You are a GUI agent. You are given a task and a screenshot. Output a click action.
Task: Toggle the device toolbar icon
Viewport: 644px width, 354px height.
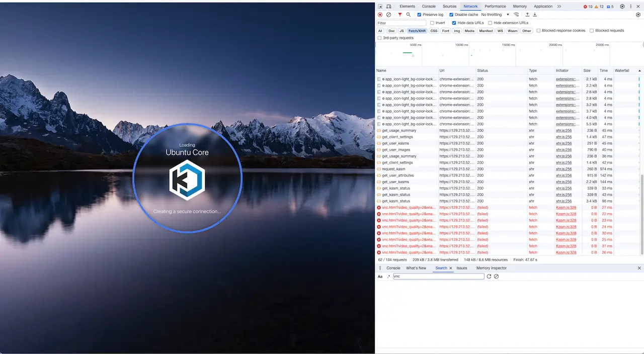pos(389,6)
